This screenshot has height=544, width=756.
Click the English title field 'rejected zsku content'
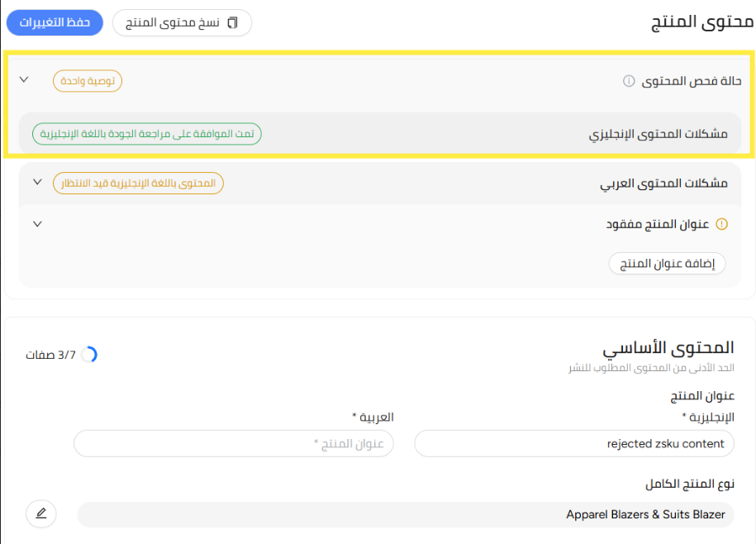pos(573,444)
